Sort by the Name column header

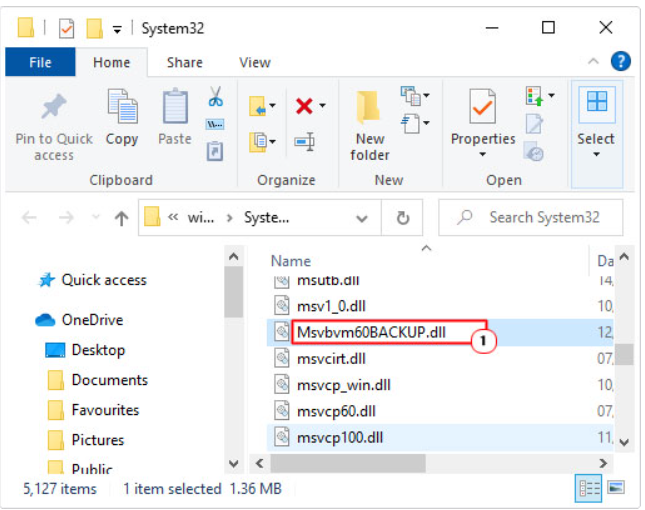(x=290, y=261)
